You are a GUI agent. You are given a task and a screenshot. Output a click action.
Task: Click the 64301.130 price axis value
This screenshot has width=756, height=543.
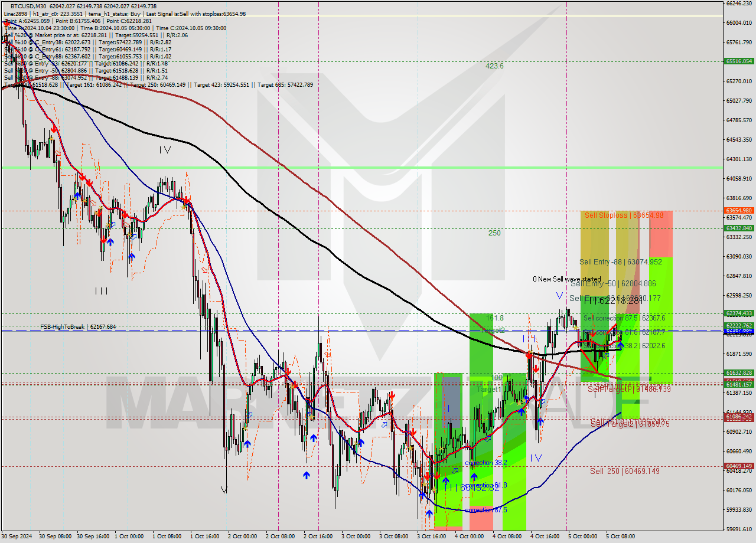click(739, 159)
